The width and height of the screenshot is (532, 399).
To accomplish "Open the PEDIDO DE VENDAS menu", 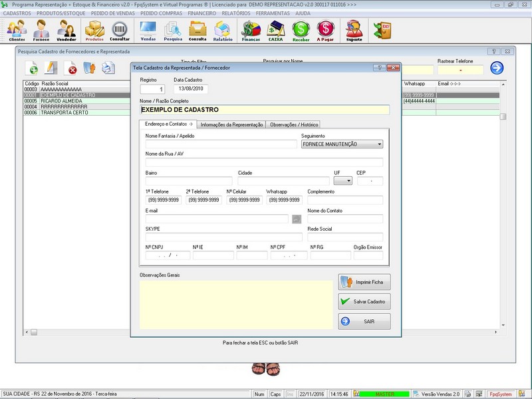I will click(112, 13).
